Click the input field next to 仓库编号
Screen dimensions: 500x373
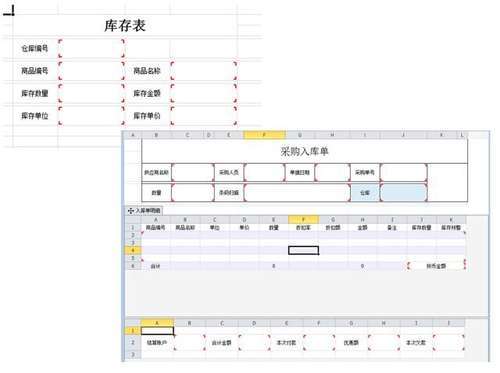coord(91,49)
